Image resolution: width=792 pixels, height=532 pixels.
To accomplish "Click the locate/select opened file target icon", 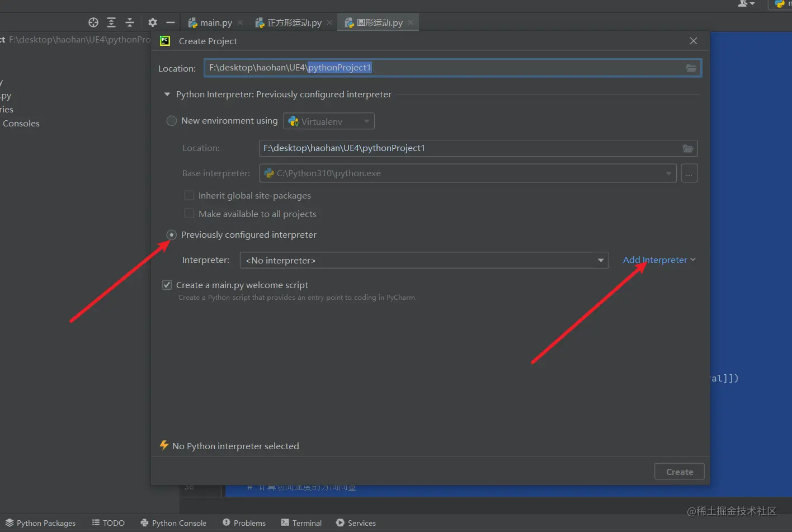I will click(93, 22).
